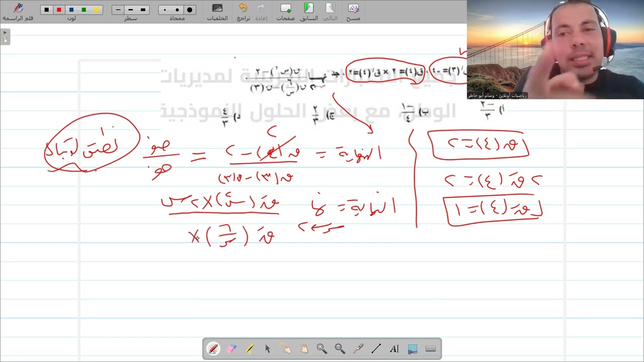This screenshot has height=362, width=644.
Task: Expand the left side panel handle
Action: 5,37
